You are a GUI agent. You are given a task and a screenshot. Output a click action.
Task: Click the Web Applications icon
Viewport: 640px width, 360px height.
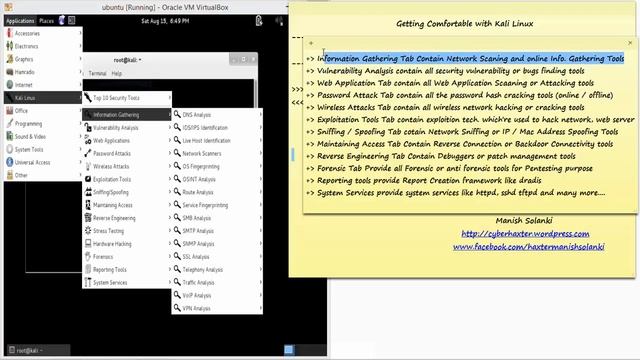click(x=88, y=140)
